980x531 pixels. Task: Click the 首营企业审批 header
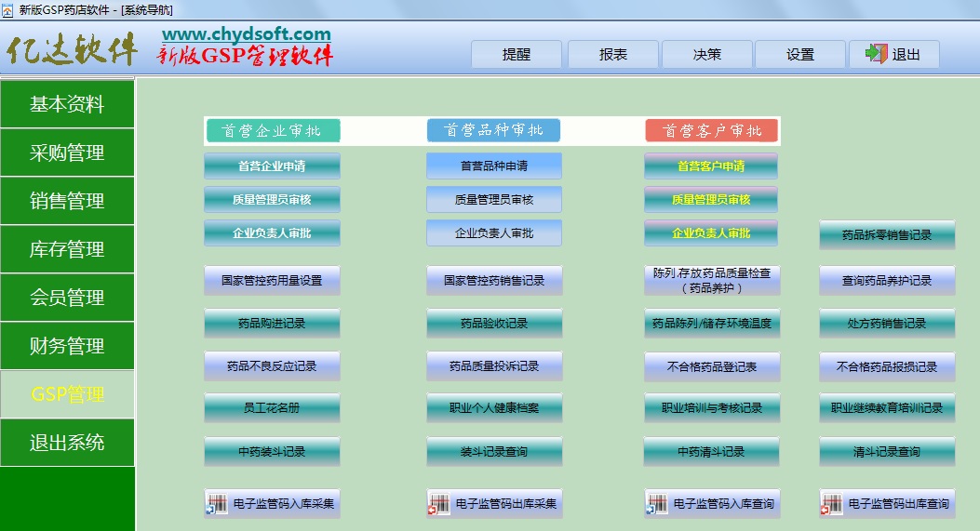[x=272, y=130]
